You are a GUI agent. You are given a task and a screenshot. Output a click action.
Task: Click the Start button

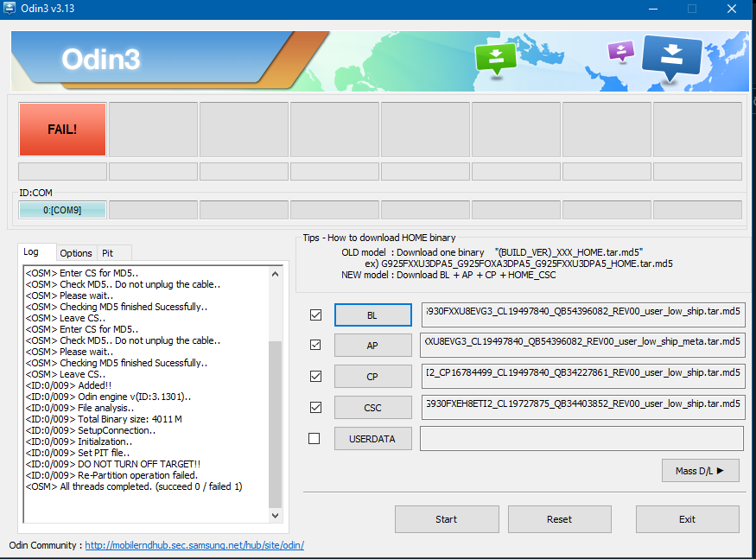447,519
